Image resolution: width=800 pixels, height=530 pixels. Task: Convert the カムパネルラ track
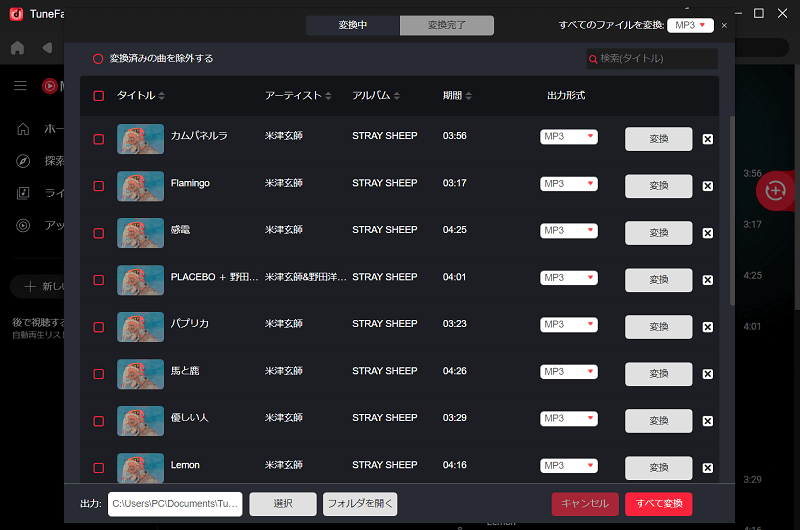[x=659, y=139]
